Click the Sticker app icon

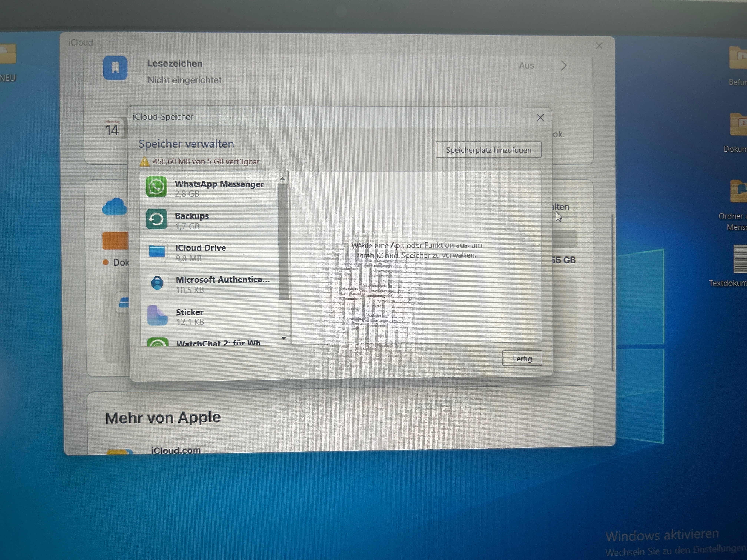(157, 315)
